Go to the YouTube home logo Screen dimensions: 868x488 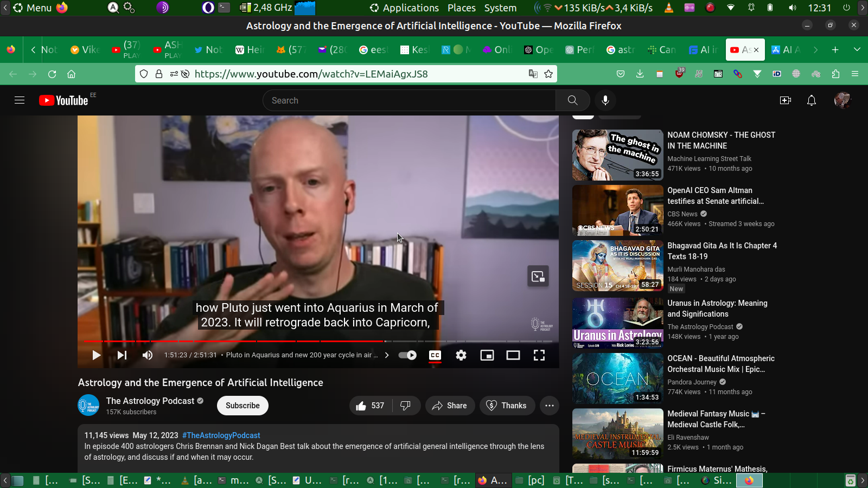click(x=63, y=100)
